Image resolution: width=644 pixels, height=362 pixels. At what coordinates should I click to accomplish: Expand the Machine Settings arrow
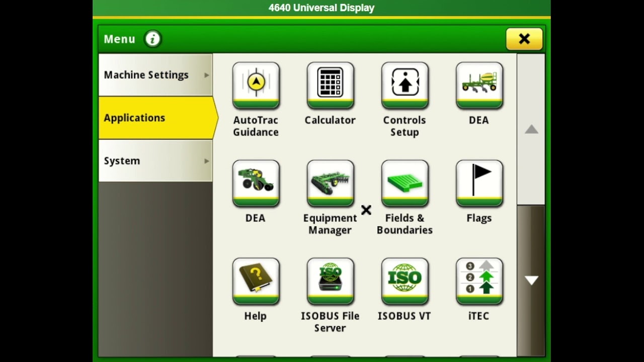coord(206,75)
